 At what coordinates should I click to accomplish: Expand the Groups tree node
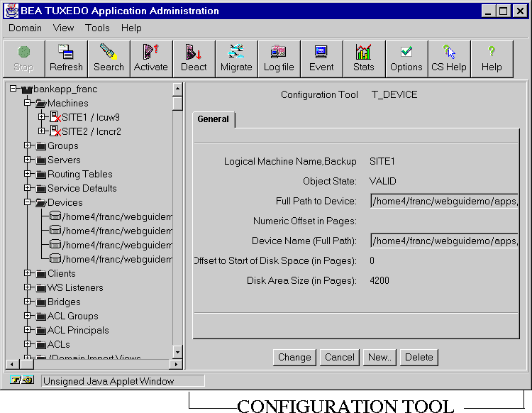pos(27,145)
